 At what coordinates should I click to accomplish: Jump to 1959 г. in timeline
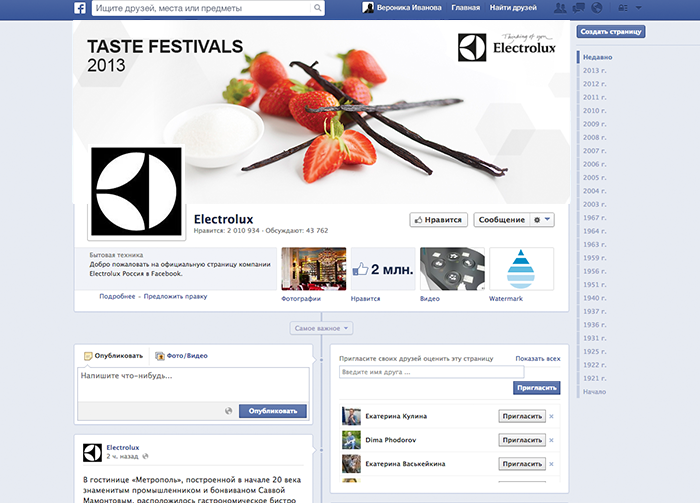[x=595, y=258]
